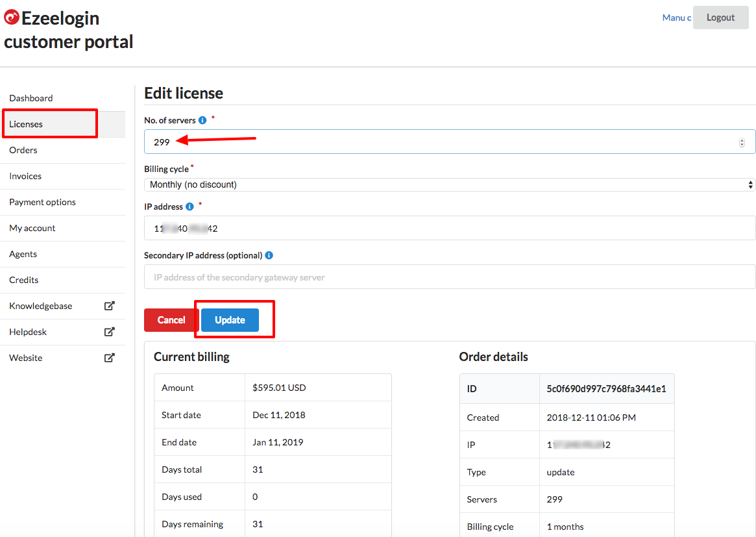Open the Licenses menu item
The width and height of the screenshot is (756, 537).
(63, 124)
